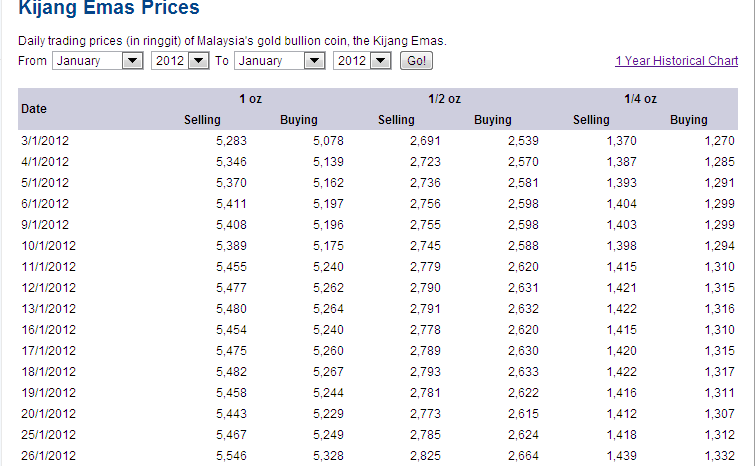
Task: Click the 1/2 oz buying price 2,632
Action: click(523, 309)
